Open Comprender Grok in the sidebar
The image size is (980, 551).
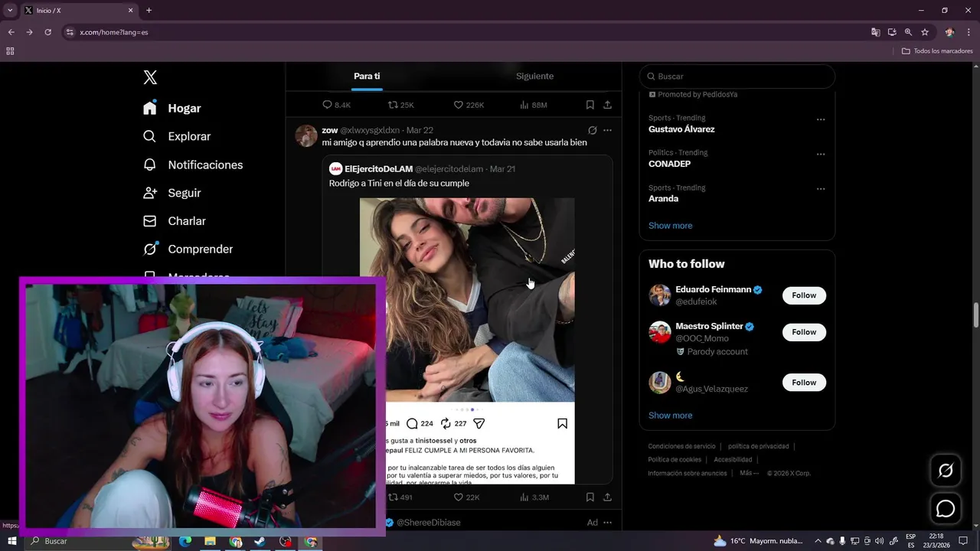point(188,249)
